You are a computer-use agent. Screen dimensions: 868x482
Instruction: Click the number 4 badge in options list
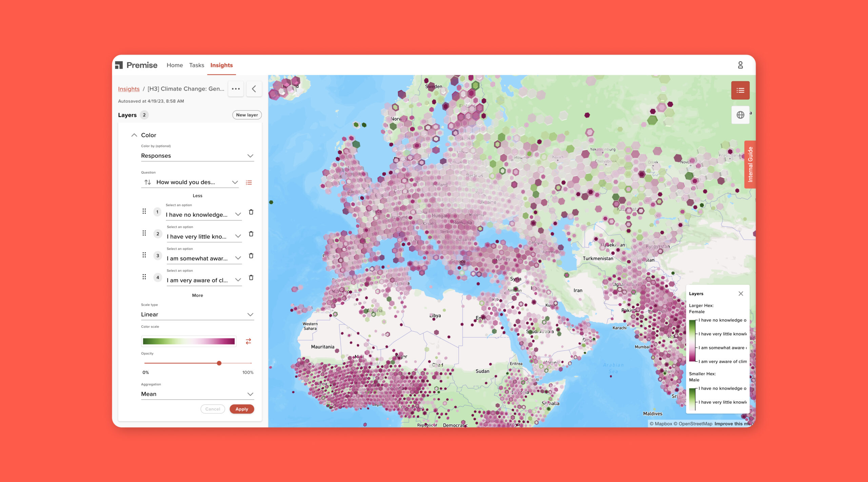[158, 277]
